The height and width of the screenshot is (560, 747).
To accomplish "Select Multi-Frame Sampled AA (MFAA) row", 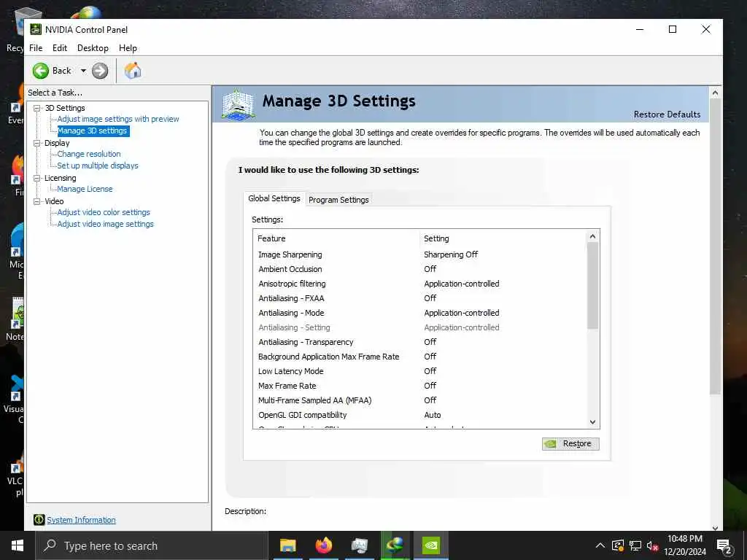I will 421,400.
